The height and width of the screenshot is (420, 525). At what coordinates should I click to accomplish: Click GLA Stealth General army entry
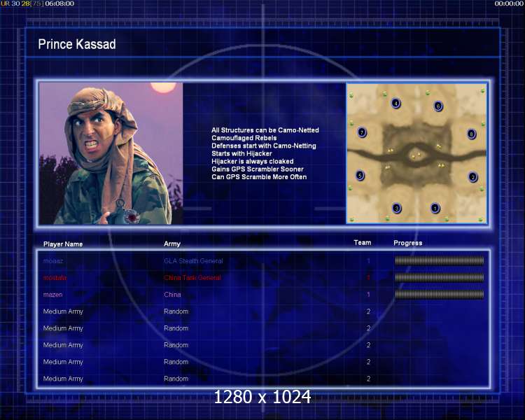click(193, 261)
